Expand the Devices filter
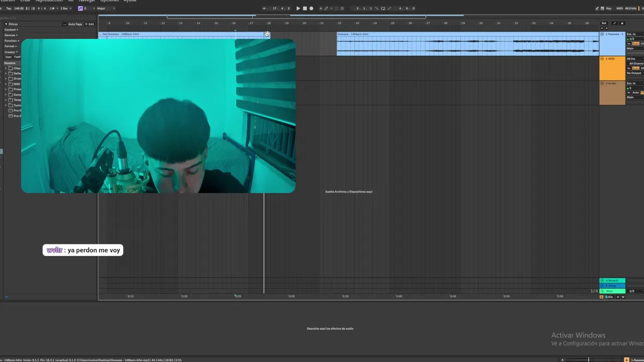 [x=11, y=35]
